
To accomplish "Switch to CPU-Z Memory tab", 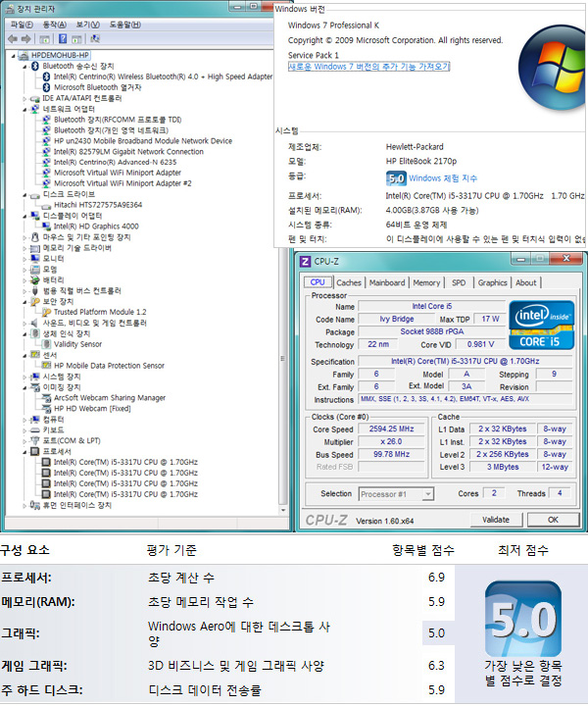I will [x=426, y=282].
